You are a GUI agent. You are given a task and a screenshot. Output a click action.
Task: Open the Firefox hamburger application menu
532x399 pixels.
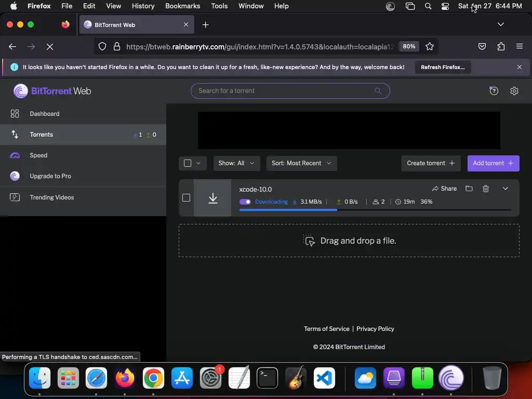point(519,46)
